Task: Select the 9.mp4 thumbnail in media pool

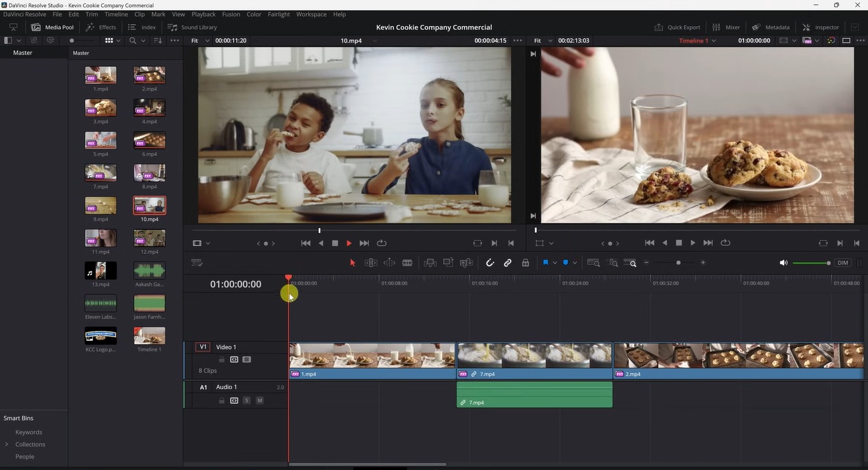Action: click(100, 205)
